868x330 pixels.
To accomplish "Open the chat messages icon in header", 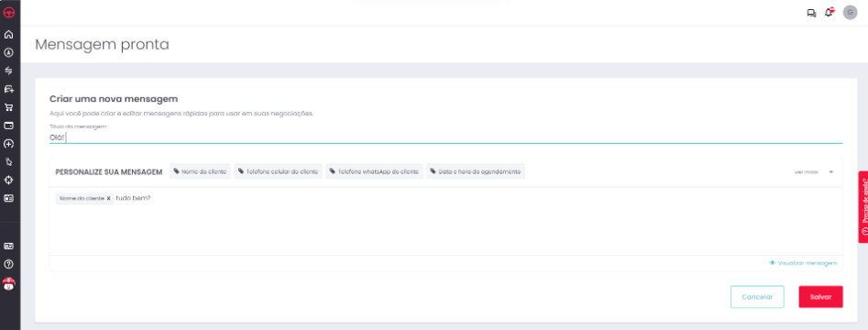I will tap(811, 13).
